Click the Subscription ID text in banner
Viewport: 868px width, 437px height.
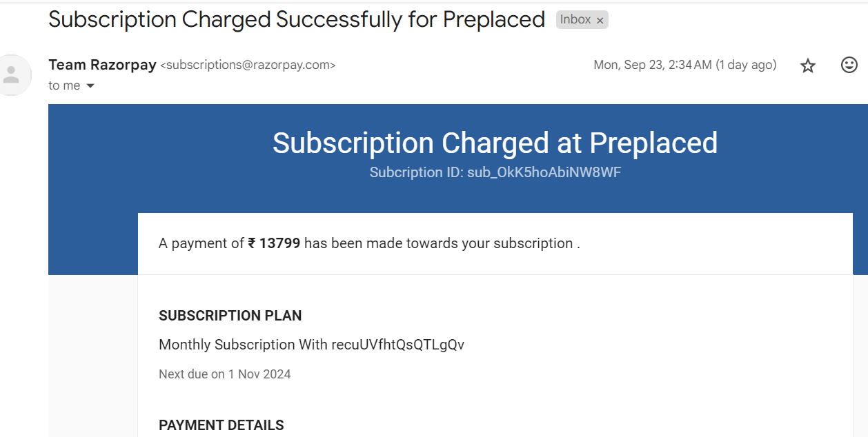pyautogui.click(x=495, y=172)
